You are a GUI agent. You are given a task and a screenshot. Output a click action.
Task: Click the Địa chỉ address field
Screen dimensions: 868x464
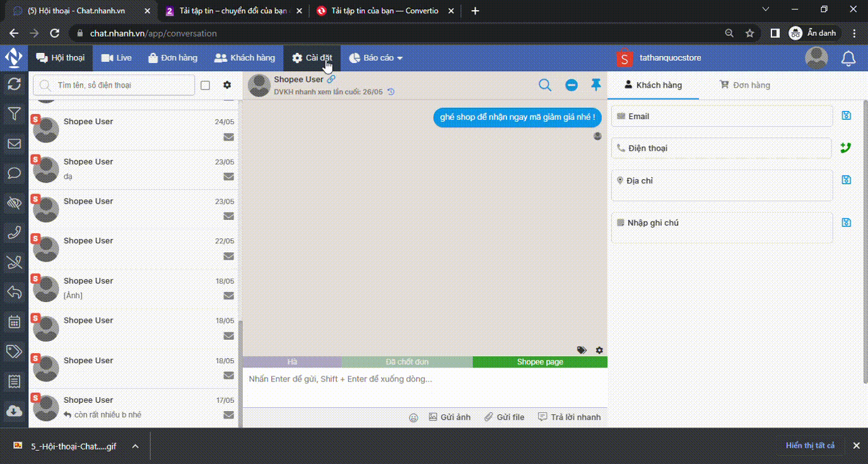point(722,185)
